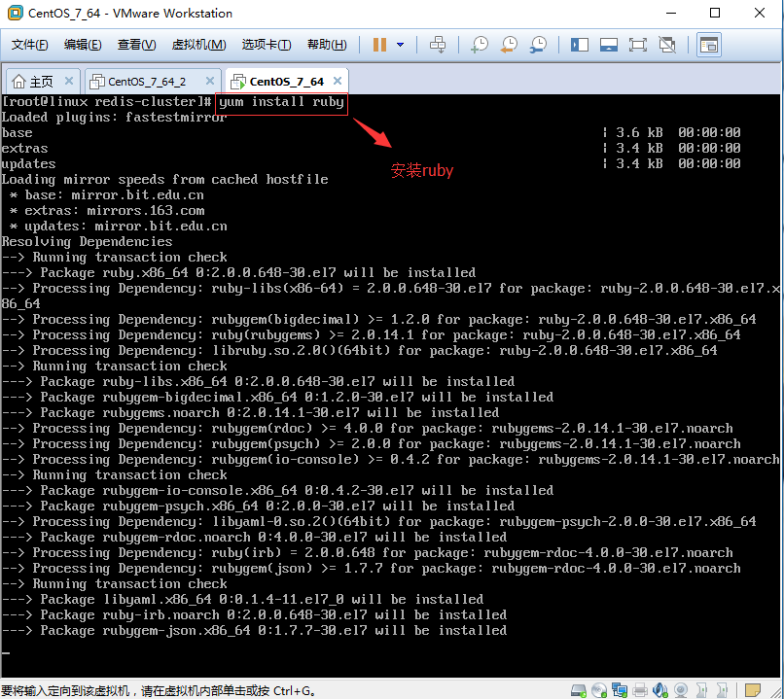Switch to Unity mode
Viewport: 784px width, 699px height.
[x=667, y=45]
